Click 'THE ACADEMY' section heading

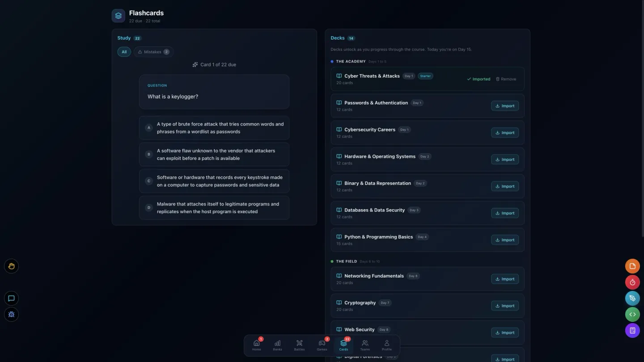pos(351,62)
